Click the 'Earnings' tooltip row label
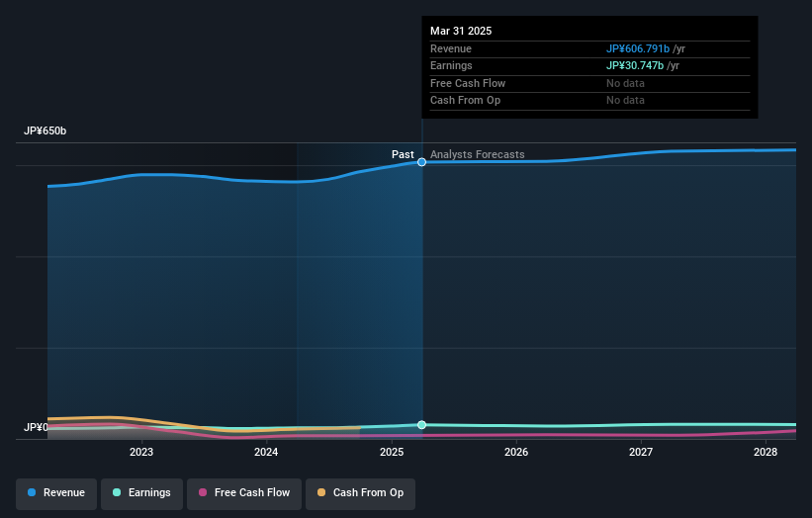This screenshot has width=812, height=518. (451, 65)
